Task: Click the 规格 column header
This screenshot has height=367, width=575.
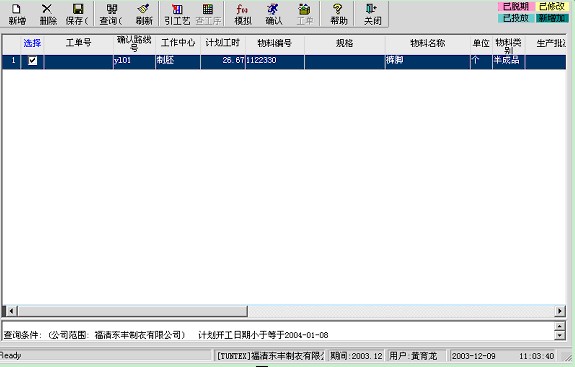Action: pos(345,43)
